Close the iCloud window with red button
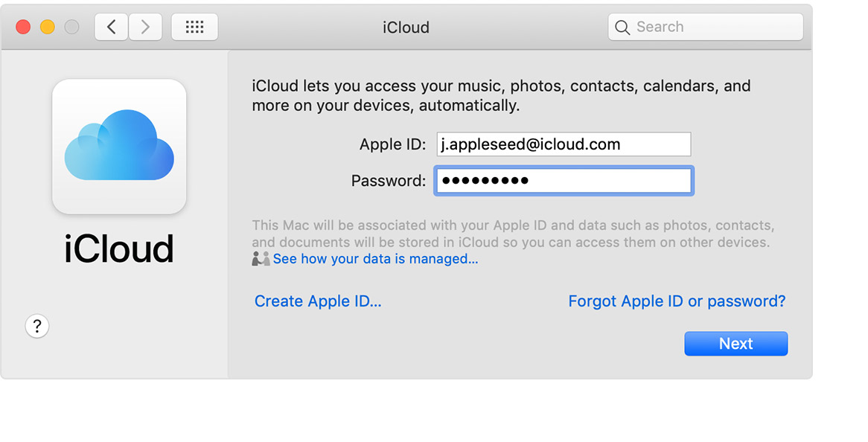Screen dimensions: 868x442 [x=23, y=28]
